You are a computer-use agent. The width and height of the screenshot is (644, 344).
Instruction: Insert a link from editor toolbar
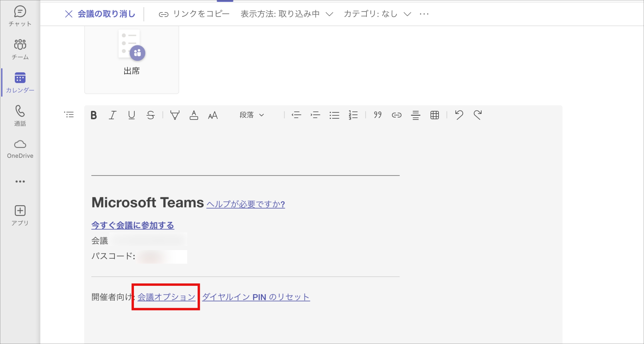coord(397,115)
